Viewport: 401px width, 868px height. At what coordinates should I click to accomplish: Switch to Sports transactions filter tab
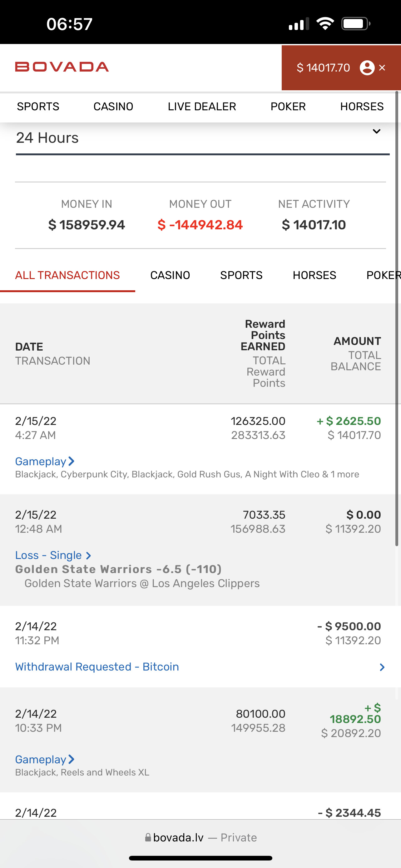pyautogui.click(x=241, y=275)
